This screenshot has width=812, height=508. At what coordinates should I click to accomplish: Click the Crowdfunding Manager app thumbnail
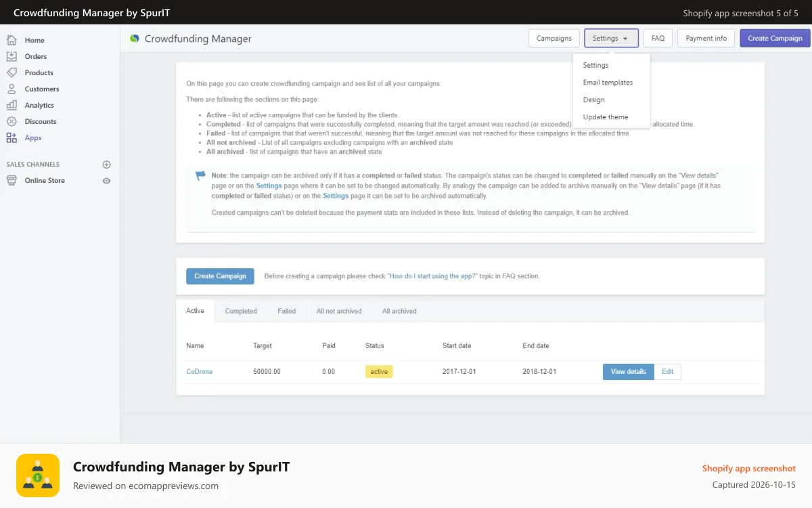click(x=38, y=475)
